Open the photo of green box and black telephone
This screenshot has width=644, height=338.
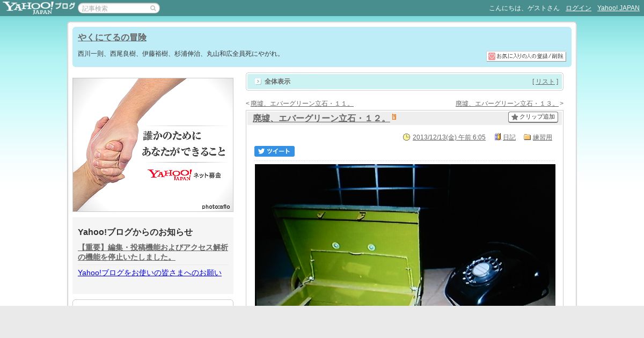click(x=405, y=235)
